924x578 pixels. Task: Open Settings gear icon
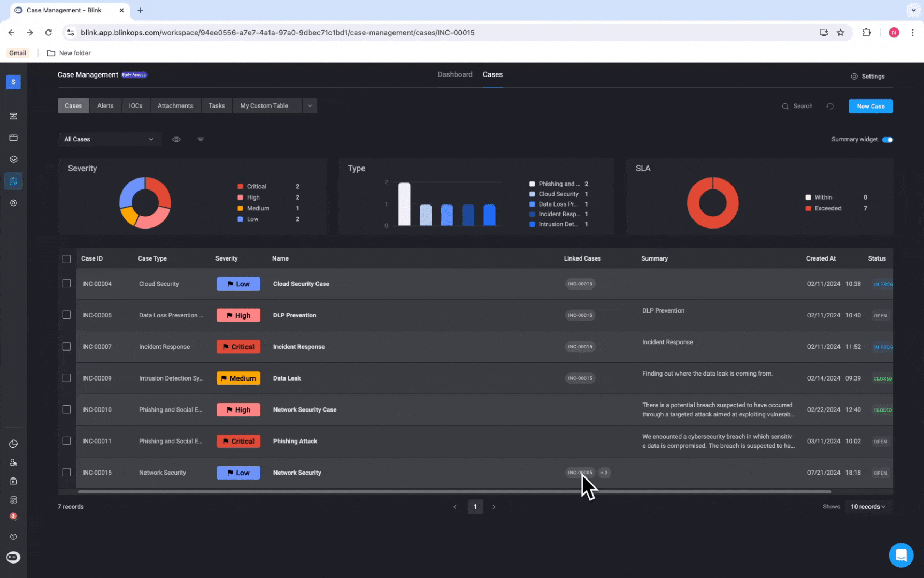point(854,77)
